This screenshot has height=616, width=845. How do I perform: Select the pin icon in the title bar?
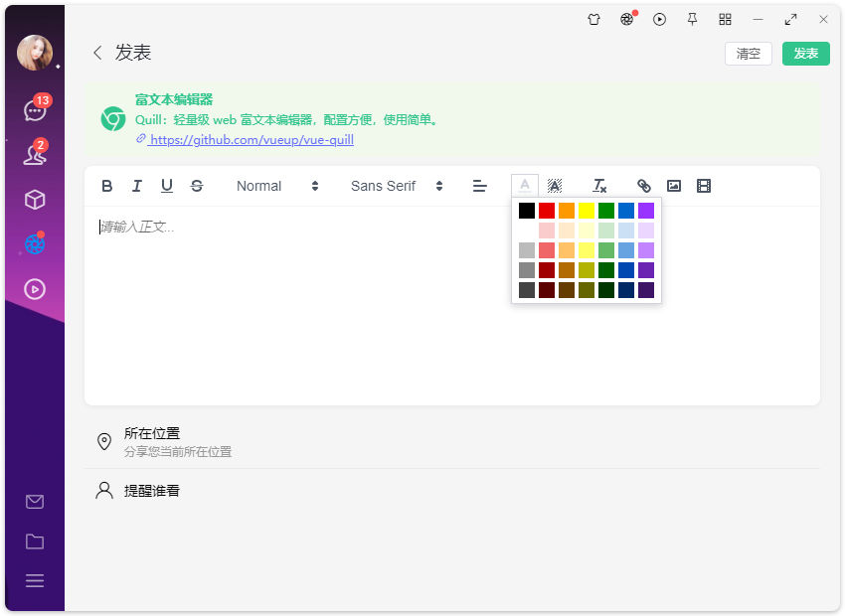click(x=692, y=19)
